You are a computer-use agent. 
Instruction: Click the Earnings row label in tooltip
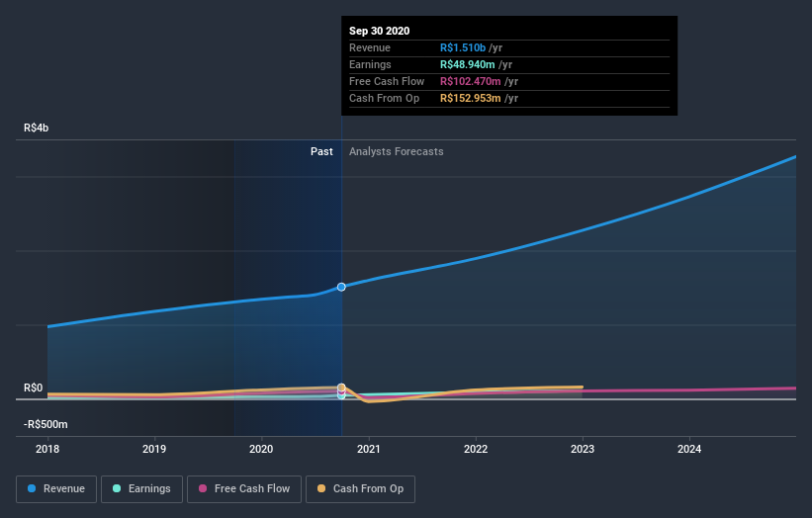[370, 64]
